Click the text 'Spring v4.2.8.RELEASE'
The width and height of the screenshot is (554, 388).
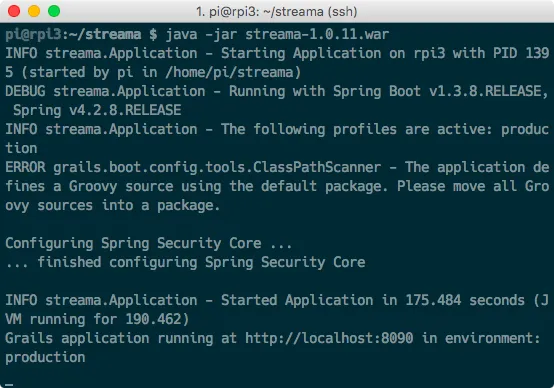(x=97, y=111)
